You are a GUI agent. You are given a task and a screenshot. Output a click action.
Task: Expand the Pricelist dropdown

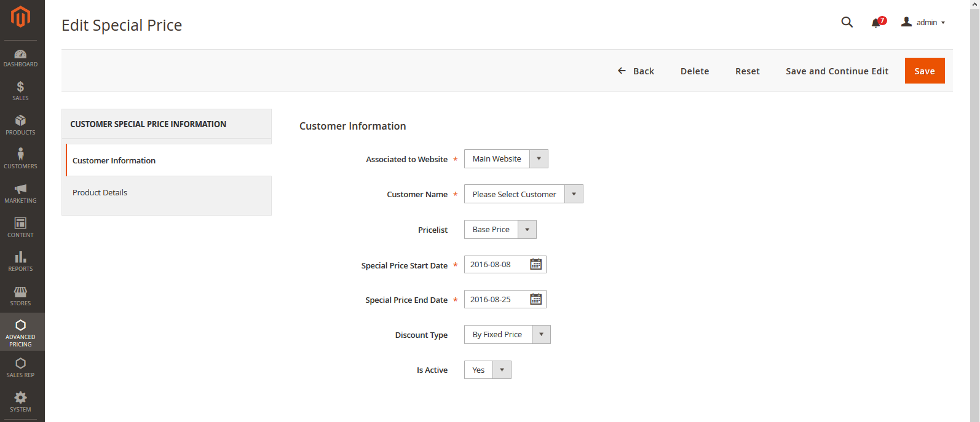(x=527, y=230)
